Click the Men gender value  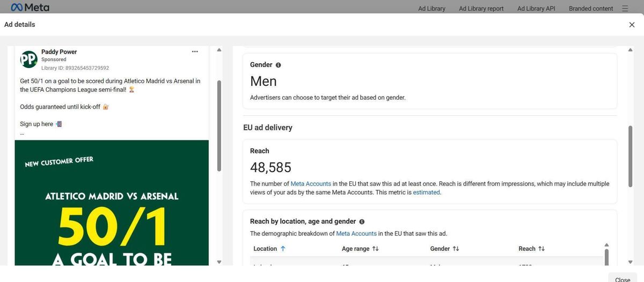[264, 81]
